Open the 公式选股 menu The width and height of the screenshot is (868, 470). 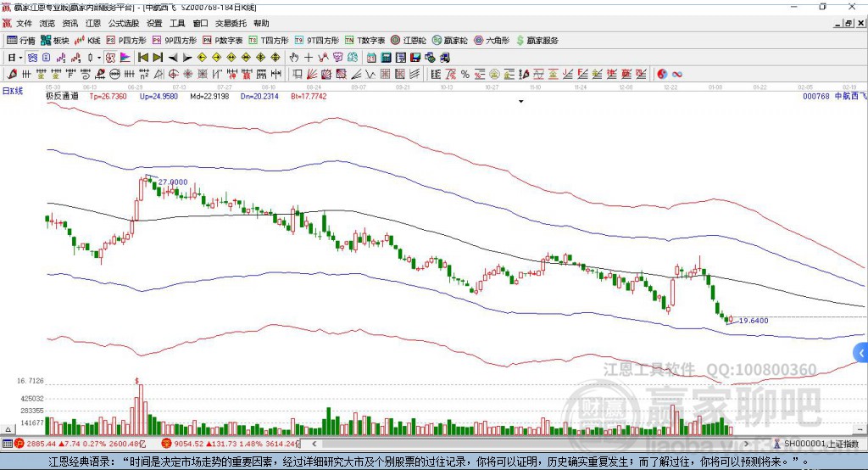click(x=124, y=23)
